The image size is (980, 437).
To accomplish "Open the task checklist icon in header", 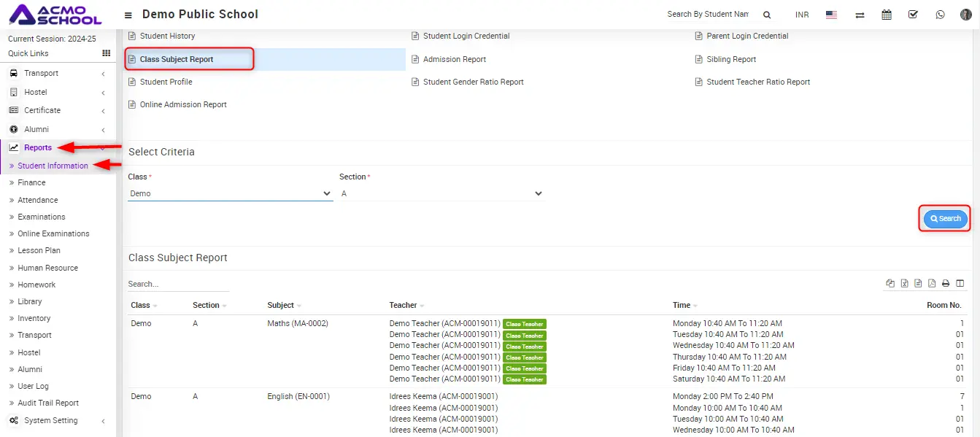I will 913,15.
